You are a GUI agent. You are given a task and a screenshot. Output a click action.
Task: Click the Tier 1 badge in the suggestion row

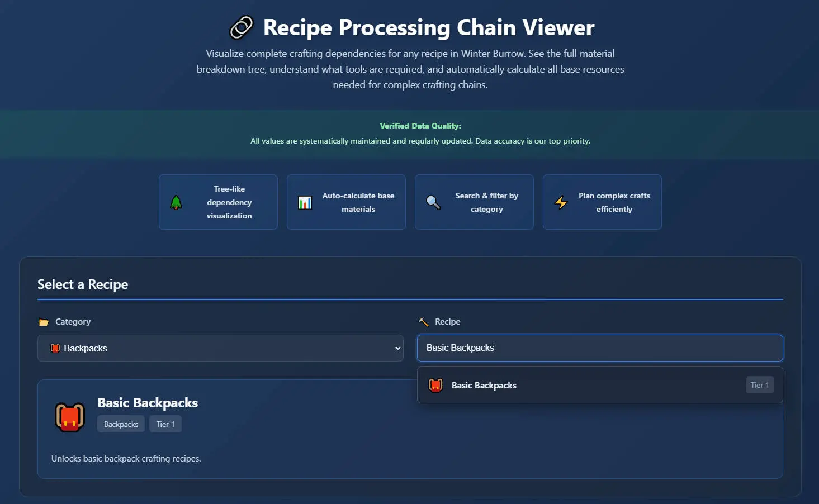759,385
